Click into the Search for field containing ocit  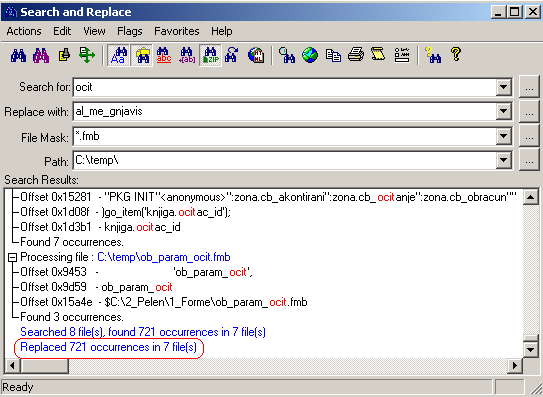(x=285, y=87)
